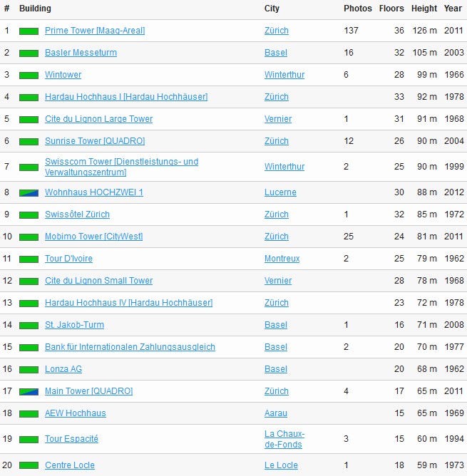Open Mobimo Tower [CityWest] link
This screenshot has width=467, height=476.
pyautogui.click(x=94, y=237)
